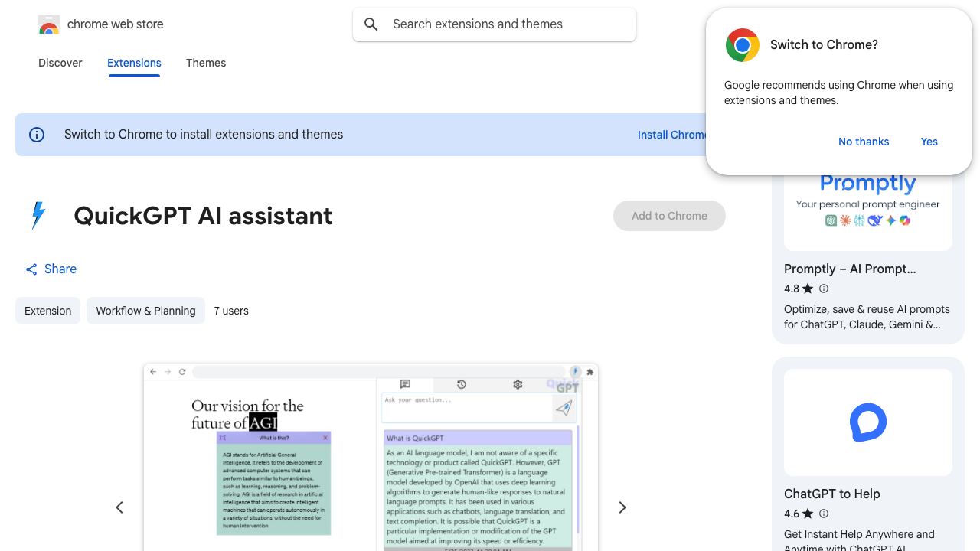Viewport: 980px width, 551px height.
Task: Click the 'QuickGPT AI assistant' heading
Action: (203, 217)
